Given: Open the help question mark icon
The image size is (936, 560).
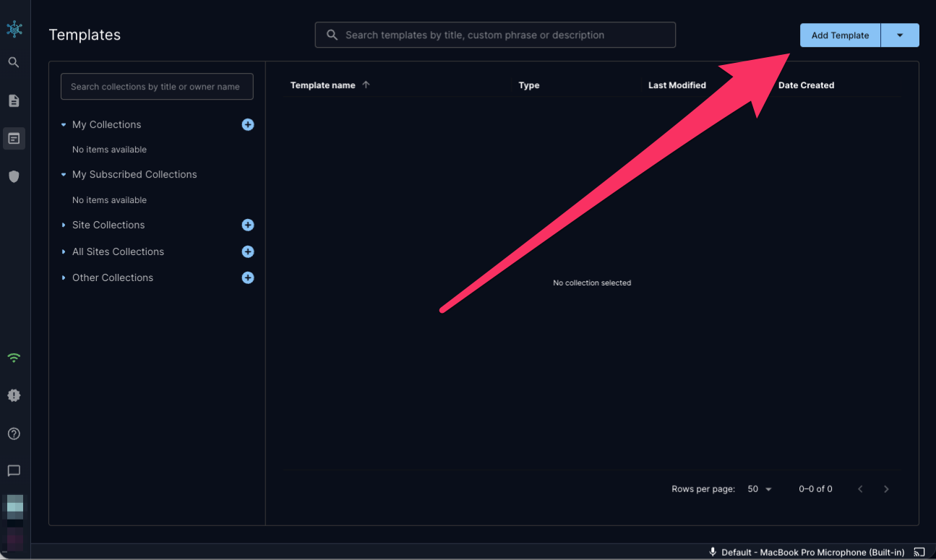Looking at the screenshot, I should 14,434.
